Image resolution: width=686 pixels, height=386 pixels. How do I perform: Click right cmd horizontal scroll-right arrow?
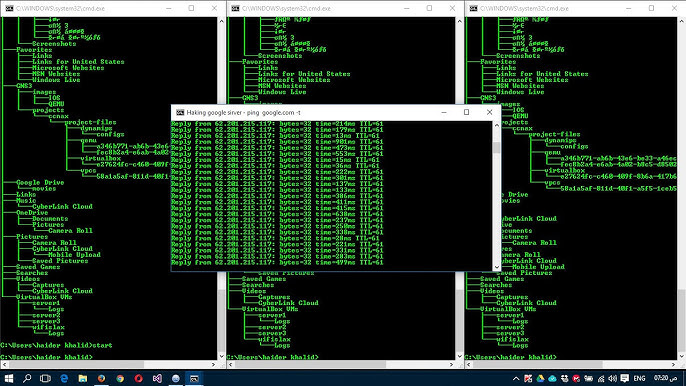pyautogui.click(x=674, y=364)
